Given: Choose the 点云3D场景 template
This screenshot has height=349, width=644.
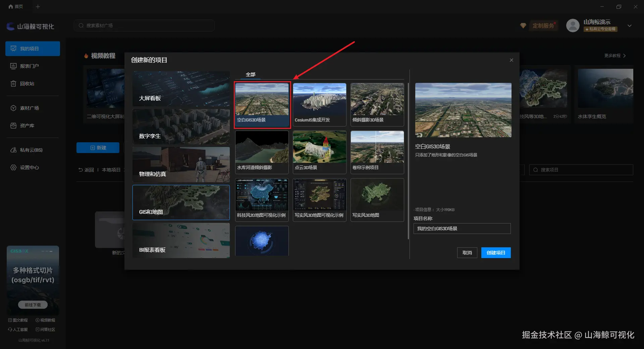Looking at the screenshot, I should click(320, 152).
